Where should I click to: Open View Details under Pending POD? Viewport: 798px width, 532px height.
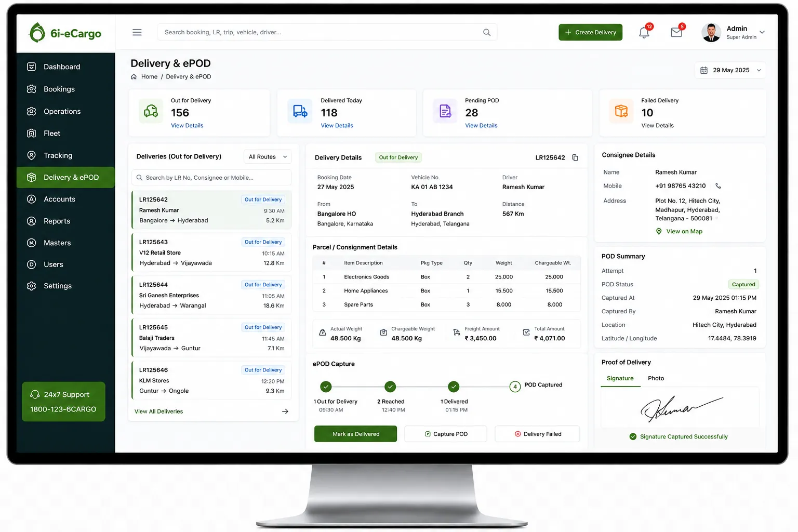pos(481,126)
